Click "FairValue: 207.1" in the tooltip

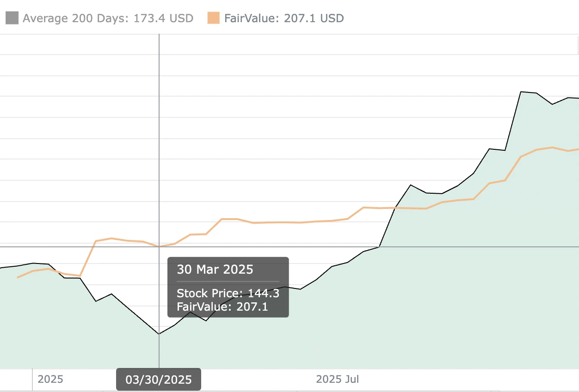tap(222, 306)
